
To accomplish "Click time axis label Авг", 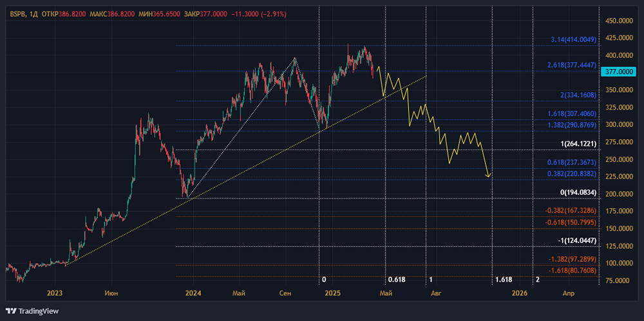I will coord(436,293).
